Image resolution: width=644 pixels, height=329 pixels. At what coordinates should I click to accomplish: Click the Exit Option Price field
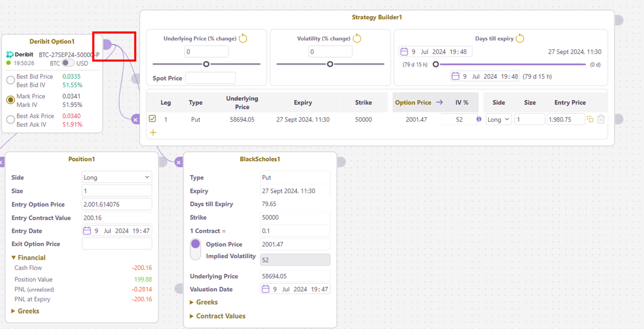click(x=117, y=243)
